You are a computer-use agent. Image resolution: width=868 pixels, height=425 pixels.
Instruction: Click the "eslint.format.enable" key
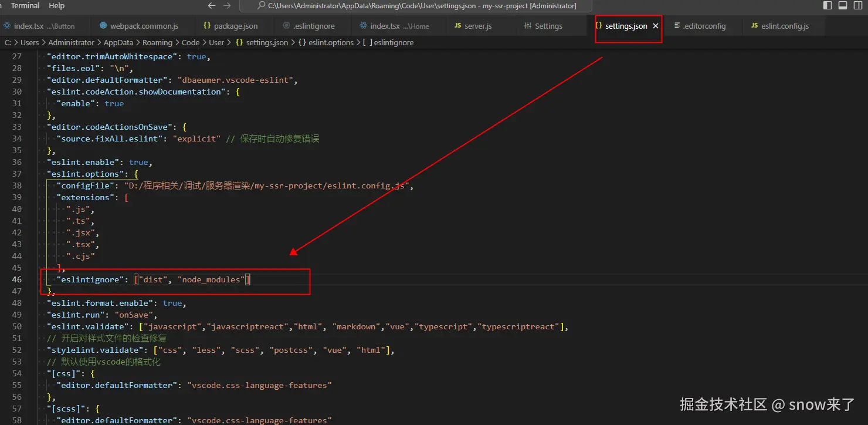tap(100, 303)
